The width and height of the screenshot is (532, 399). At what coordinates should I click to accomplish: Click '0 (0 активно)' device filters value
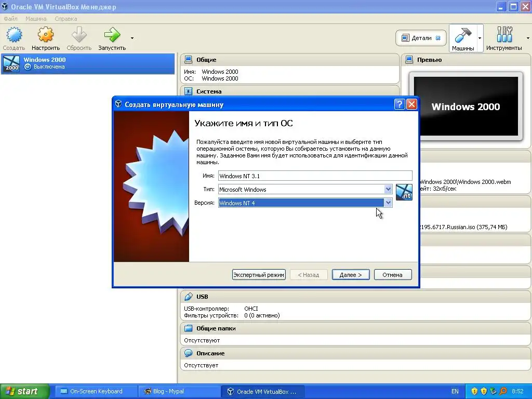(262, 315)
